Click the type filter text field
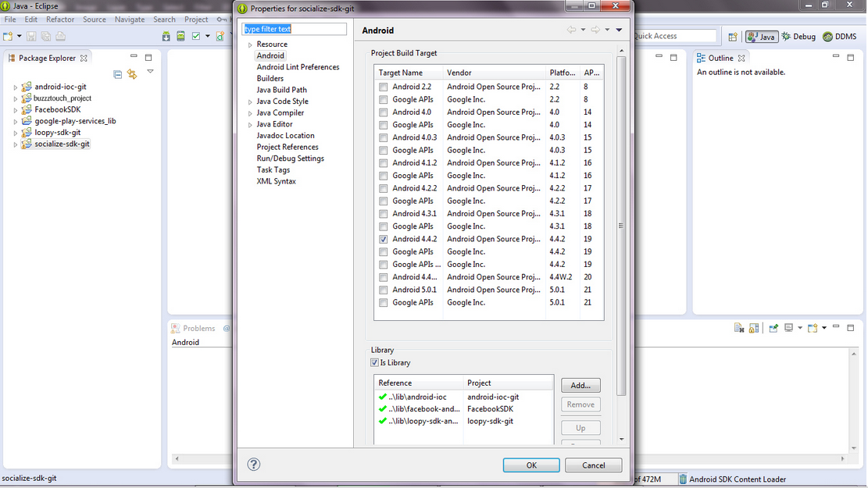Screen dimensions: 868x488 (294, 29)
